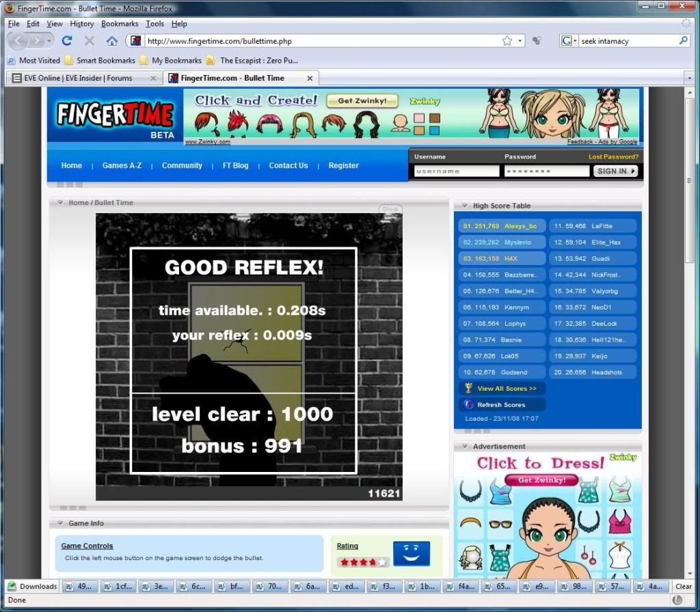Click the SIGN IN button

coord(615,171)
